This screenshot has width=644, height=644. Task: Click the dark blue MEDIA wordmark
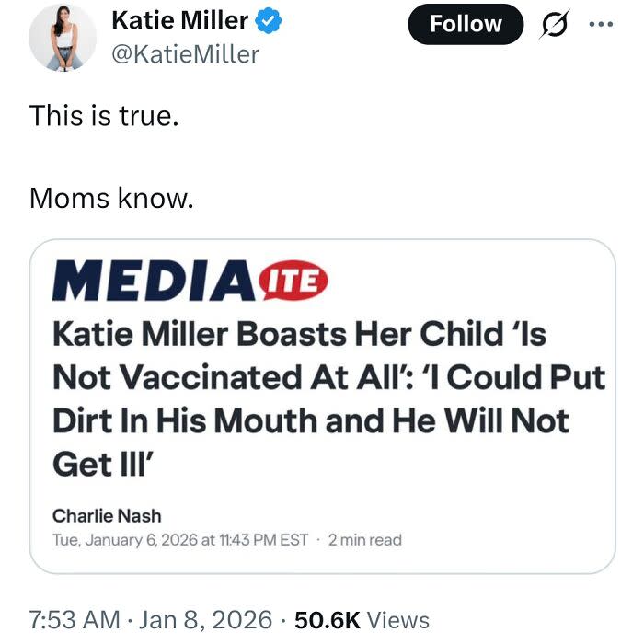(x=152, y=281)
